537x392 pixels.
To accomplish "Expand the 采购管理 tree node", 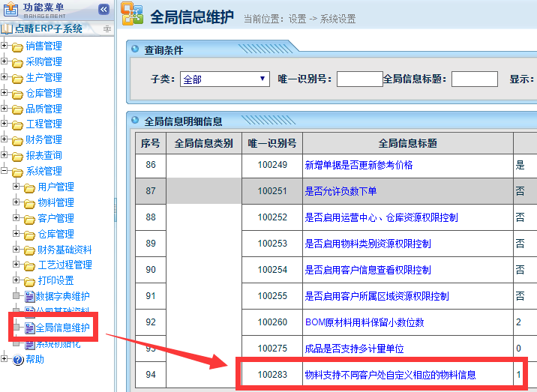I will click(4, 61).
